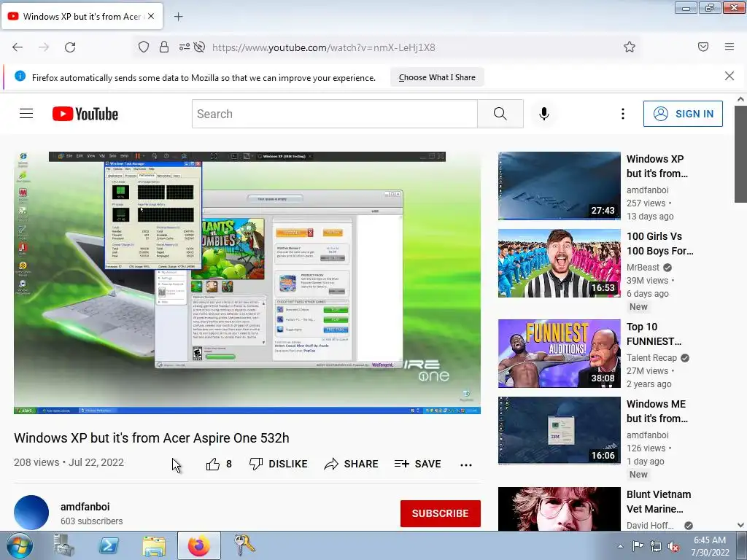Image resolution: width=747 pixels, height=560 pixels.
Task: Go to YouTube home via logo
Action: 85,114
